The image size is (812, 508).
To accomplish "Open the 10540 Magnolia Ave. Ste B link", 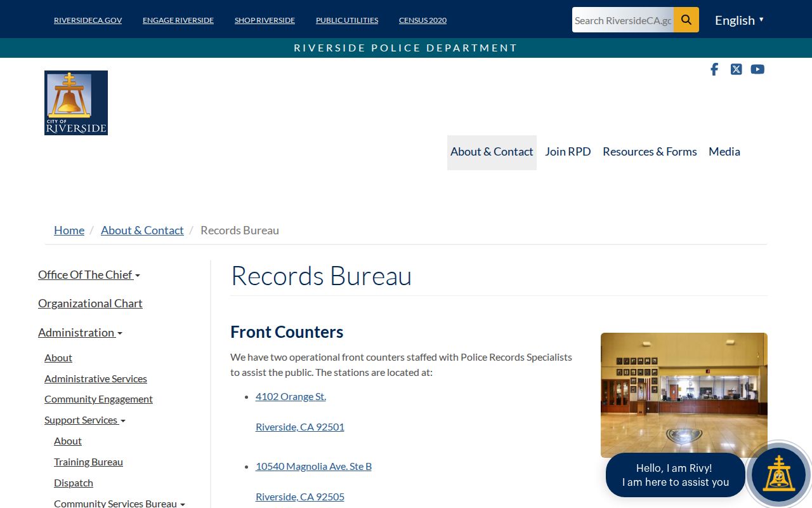I will 313,467.
